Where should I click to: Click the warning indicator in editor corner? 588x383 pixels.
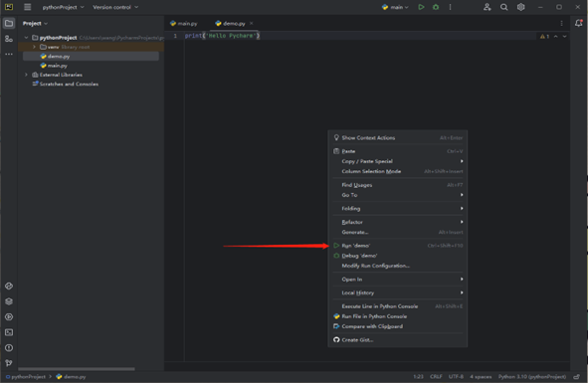click(544, 37)
